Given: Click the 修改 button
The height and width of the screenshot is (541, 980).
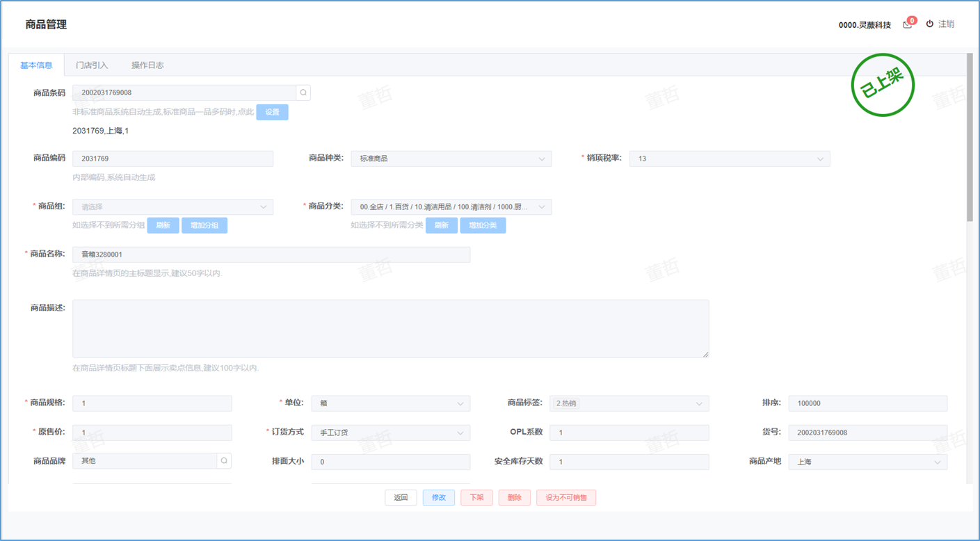Looking at the screenshot, I should click(439, 498).
